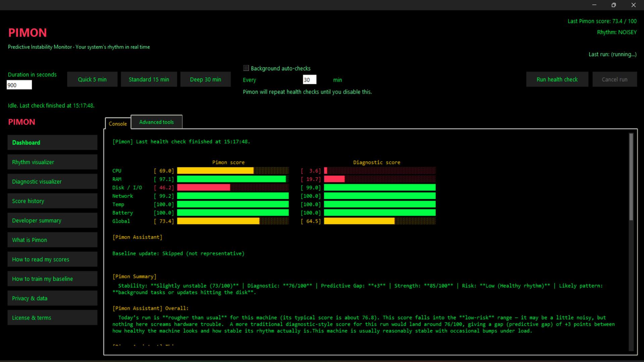644x362 pixels.
Task: Choose the Standard 15 min duration preset
Action: 149,79
